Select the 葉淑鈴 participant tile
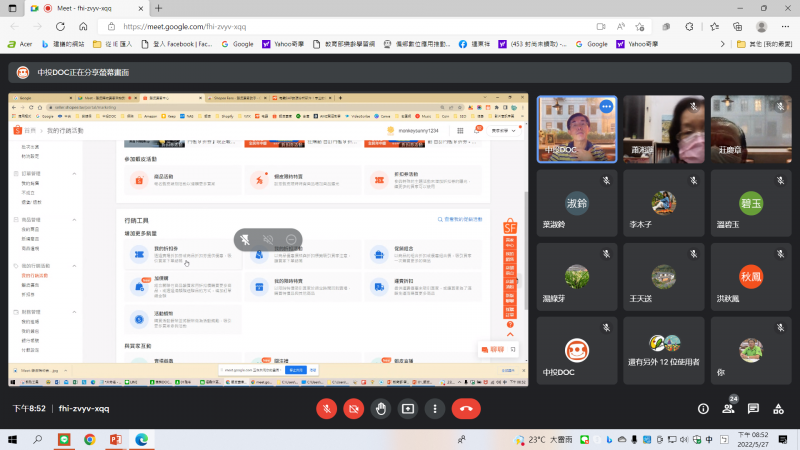 tap(577, 203)
